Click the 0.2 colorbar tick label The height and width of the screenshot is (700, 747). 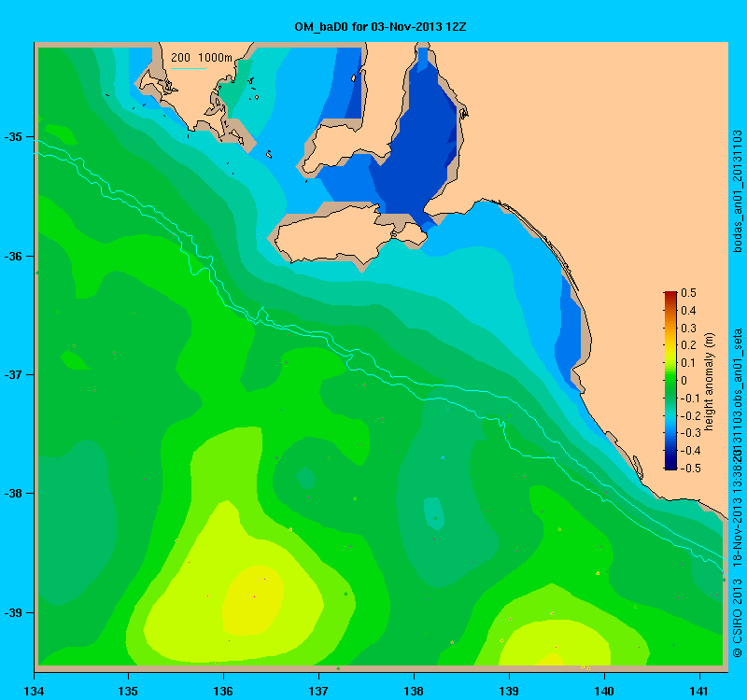tap(688, 345)
